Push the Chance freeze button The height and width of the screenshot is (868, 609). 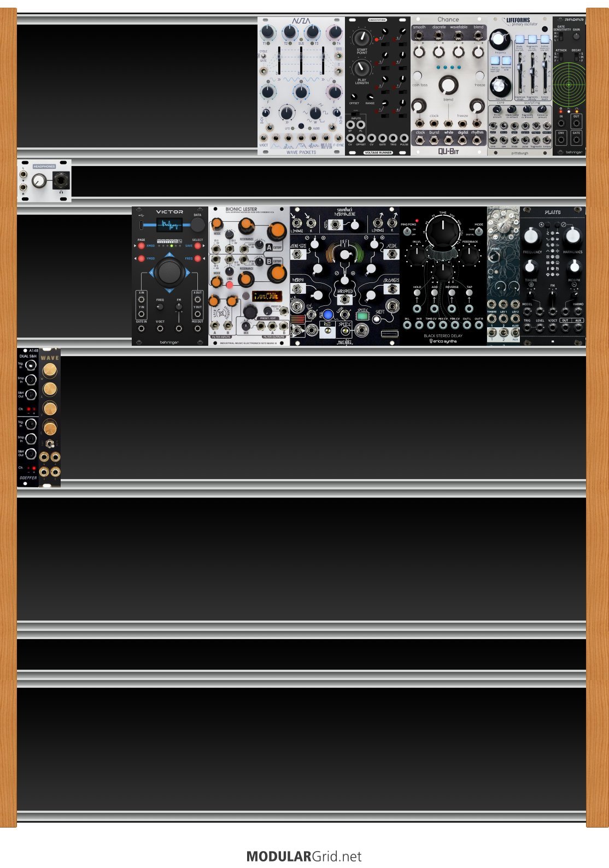pos(479,76)
